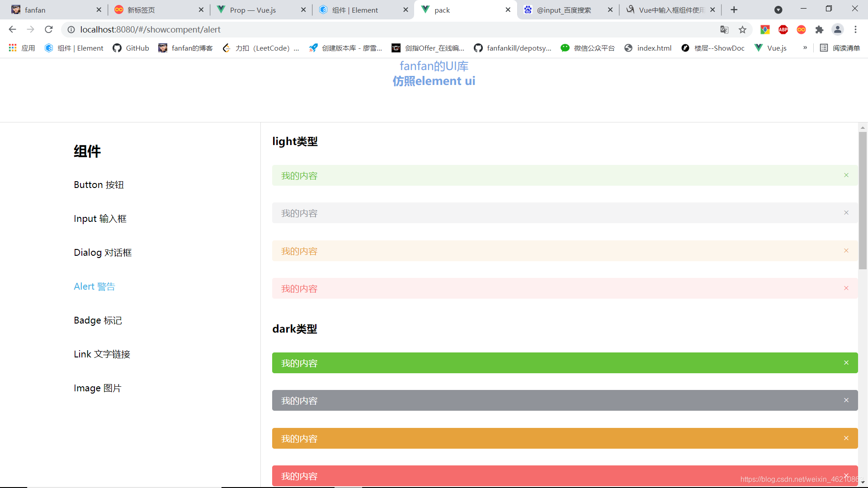Open the GitHub bookmark

coord(131,48)
